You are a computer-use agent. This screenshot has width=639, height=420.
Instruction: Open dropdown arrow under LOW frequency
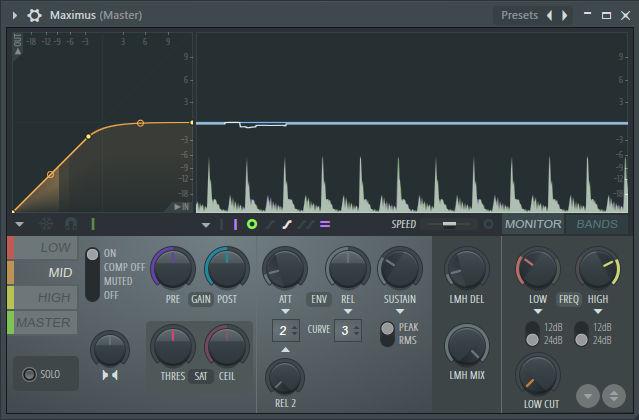pyautogui.click(x=538, y=312)
